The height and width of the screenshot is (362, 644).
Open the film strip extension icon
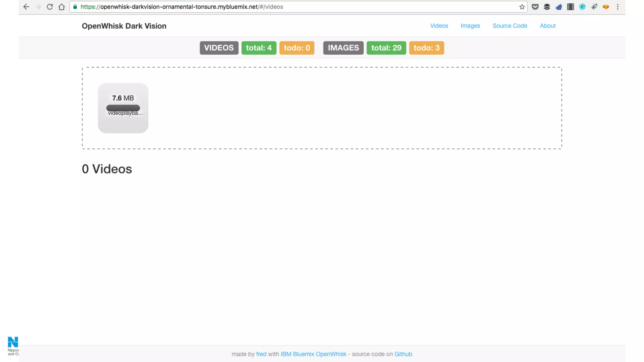(570, 7)
